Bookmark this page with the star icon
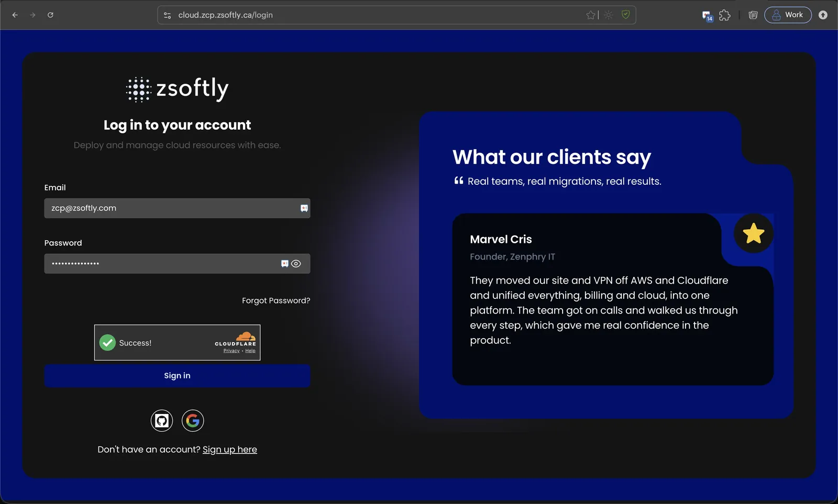Viewport: 838px width, 504px height. [591, 15]
